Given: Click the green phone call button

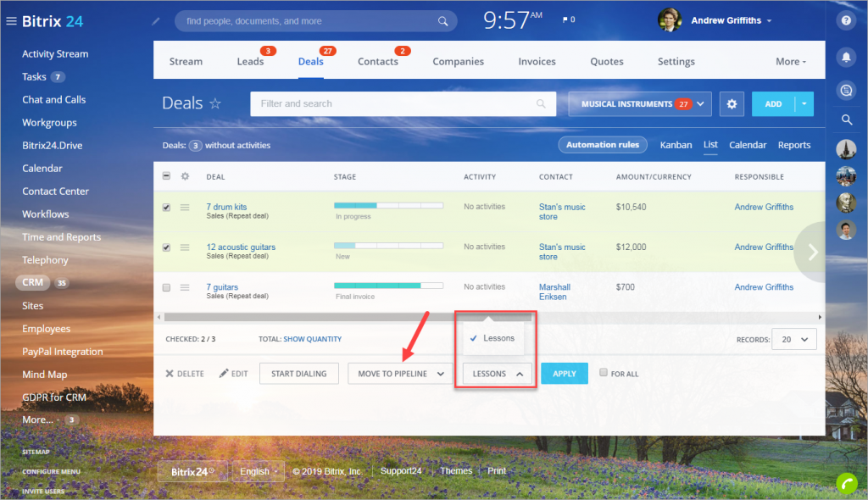Looking at the screenshot, I should 847,483.
